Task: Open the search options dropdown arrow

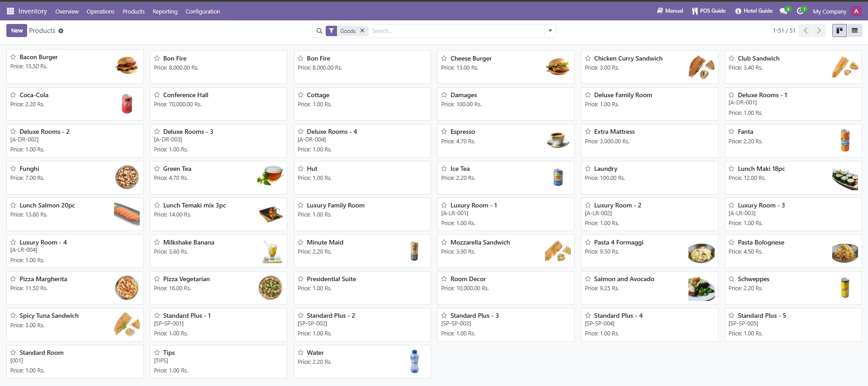Action: pyautogui.click(x=550, y=31)
